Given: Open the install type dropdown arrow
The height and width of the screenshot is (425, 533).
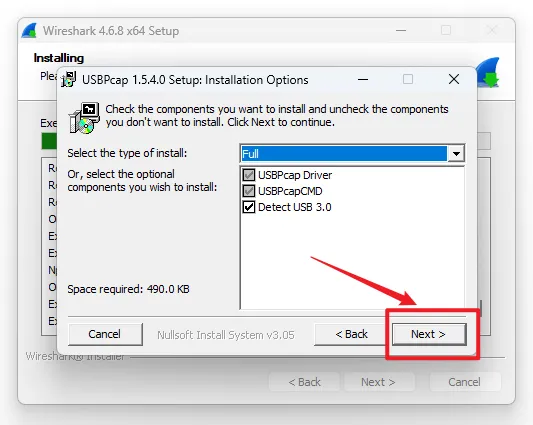Looking at the screenshot, I should [x=456, y=154].
